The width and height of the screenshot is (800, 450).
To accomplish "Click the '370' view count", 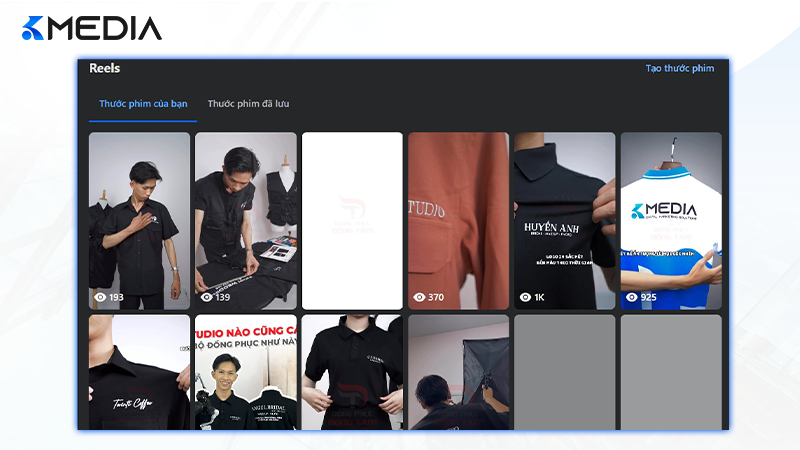I will coord(436,297).
